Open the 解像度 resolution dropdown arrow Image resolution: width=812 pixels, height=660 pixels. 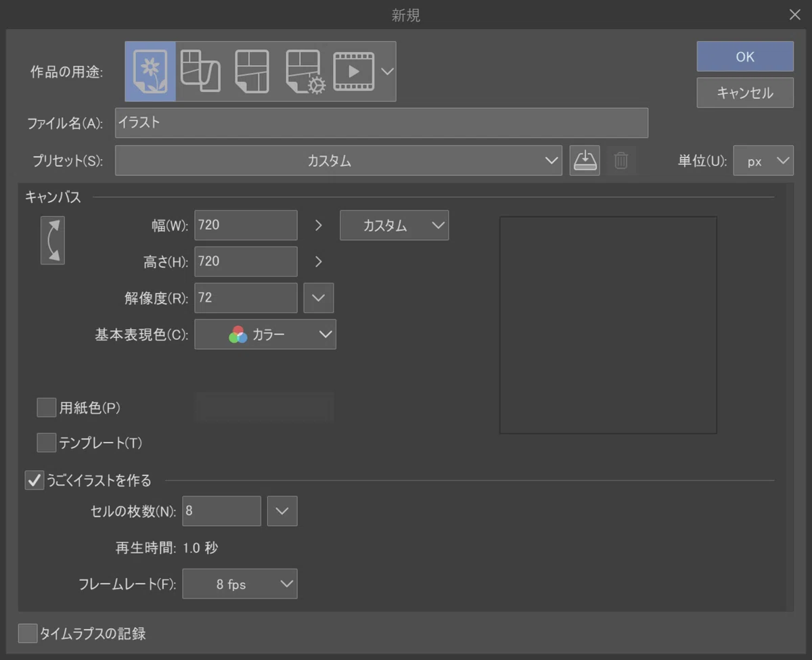319,298
